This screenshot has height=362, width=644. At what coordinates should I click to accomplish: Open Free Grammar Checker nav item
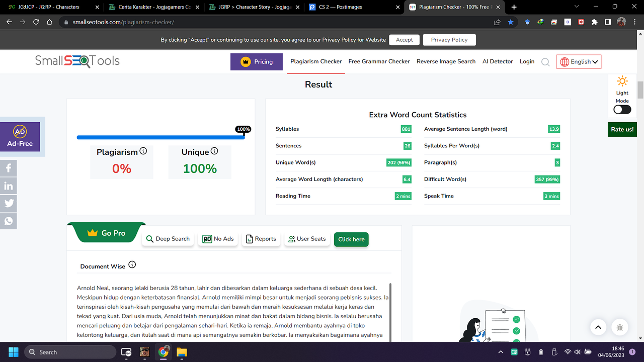coord(379,61)
